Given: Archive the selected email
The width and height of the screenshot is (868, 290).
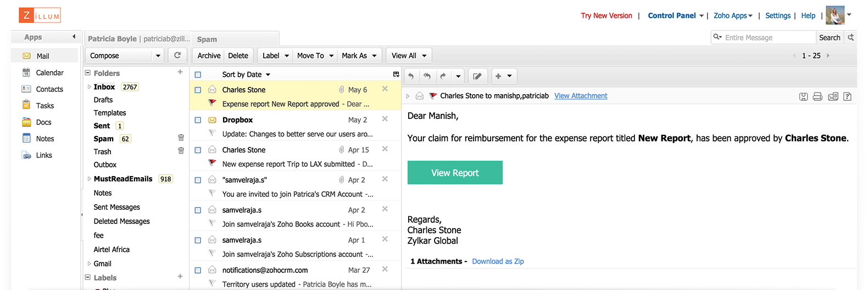Looking at the screenshot, I should click(x=209, y=56).
